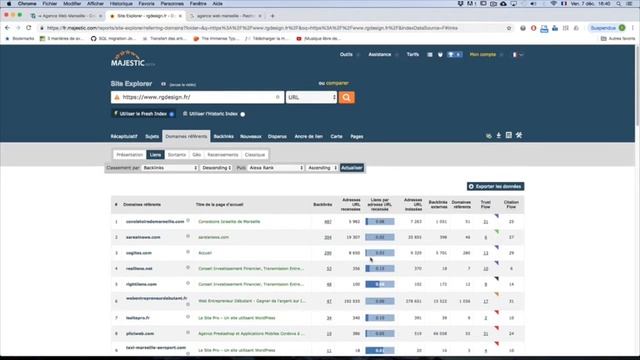
Task: Open macOS Spotlight search icon
Action: (619, 4)
